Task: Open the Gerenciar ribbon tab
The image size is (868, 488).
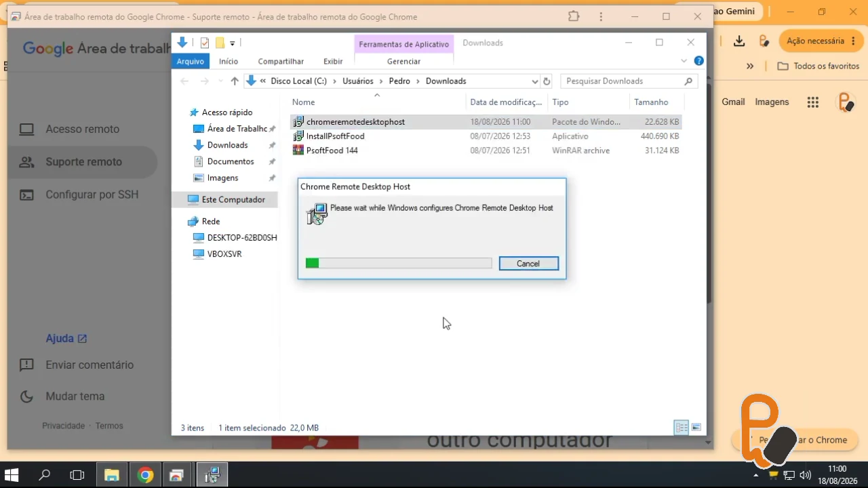Action: (403, 61)
